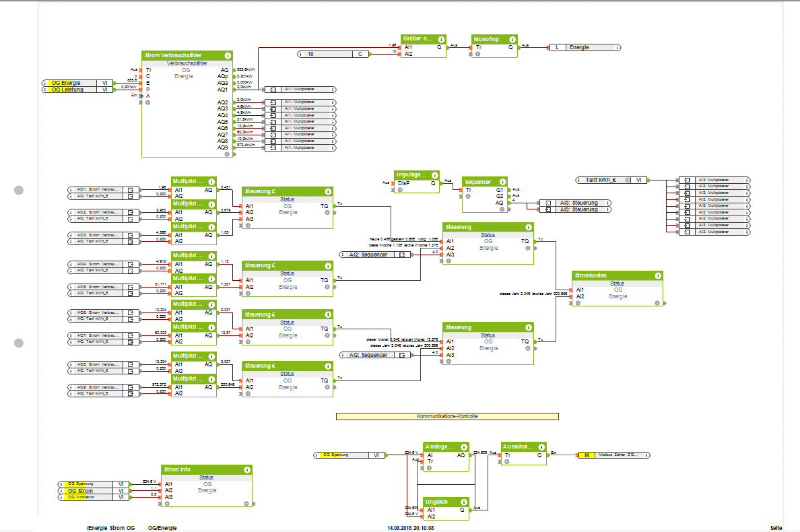800x532 pixels.
Task: Click info icon on the Ungleich block
Action: pos(464,502)
